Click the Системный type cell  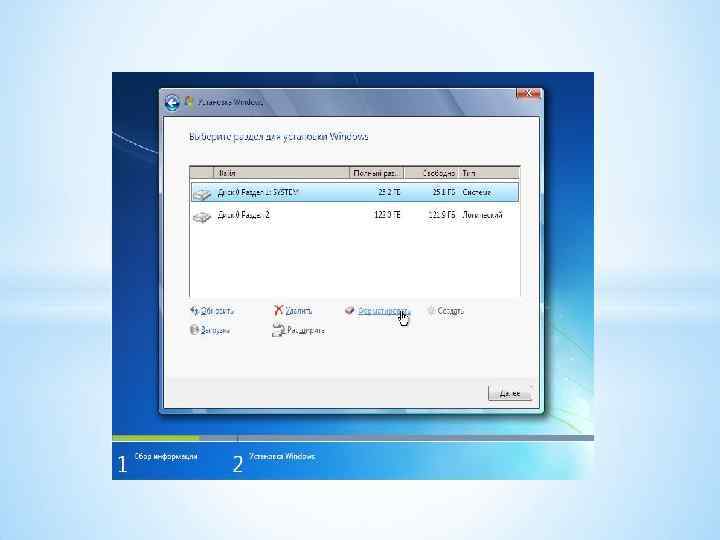(477, 192)
